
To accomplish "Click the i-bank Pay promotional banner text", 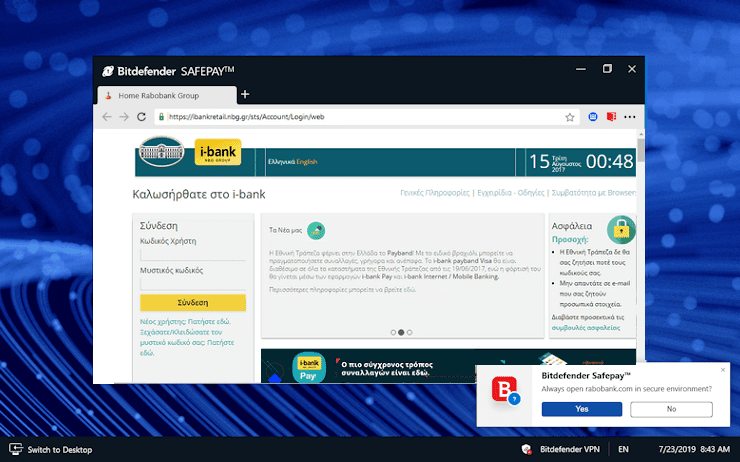I will coord(386,369).
